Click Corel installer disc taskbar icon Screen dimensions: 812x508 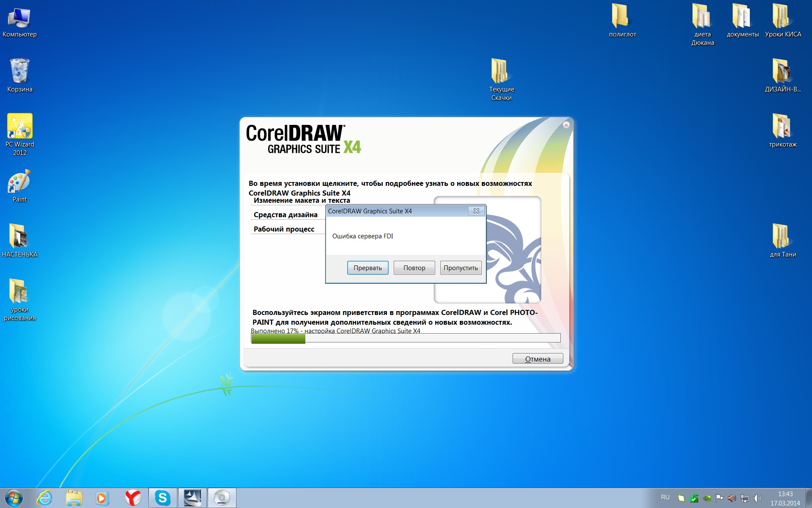[222, 498]
